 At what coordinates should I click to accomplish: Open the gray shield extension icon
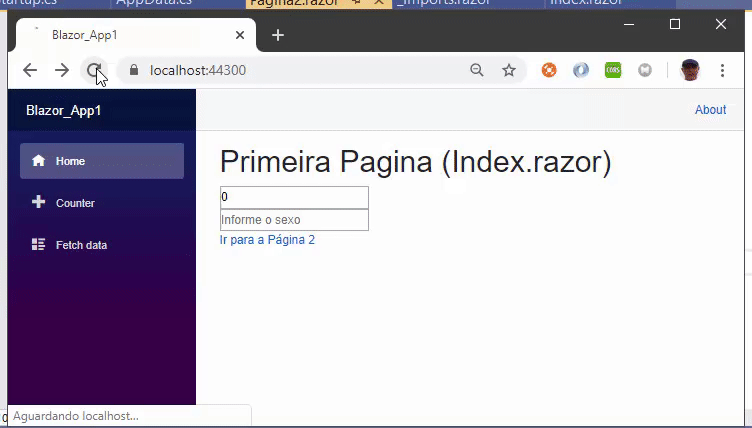[x=645, y=70]
